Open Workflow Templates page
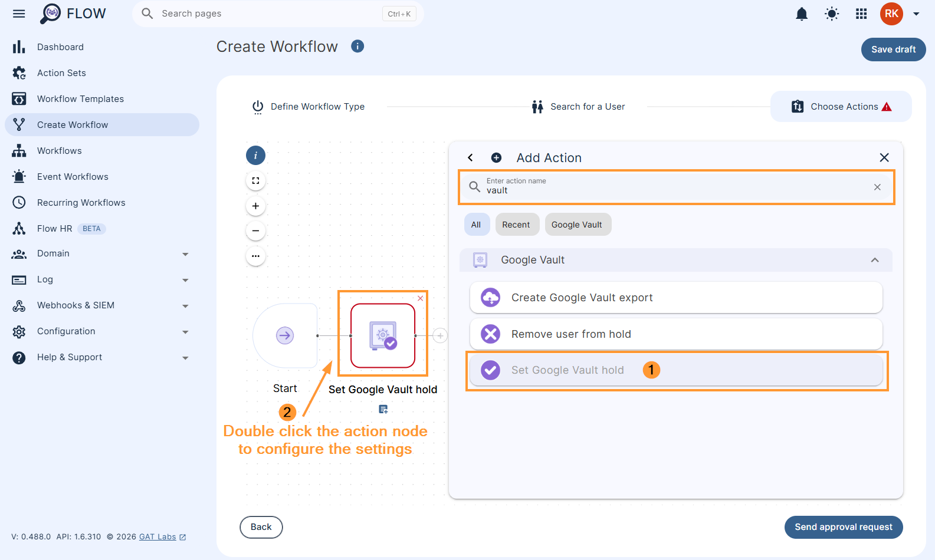The image size is (935, 560). coord(102,99)
